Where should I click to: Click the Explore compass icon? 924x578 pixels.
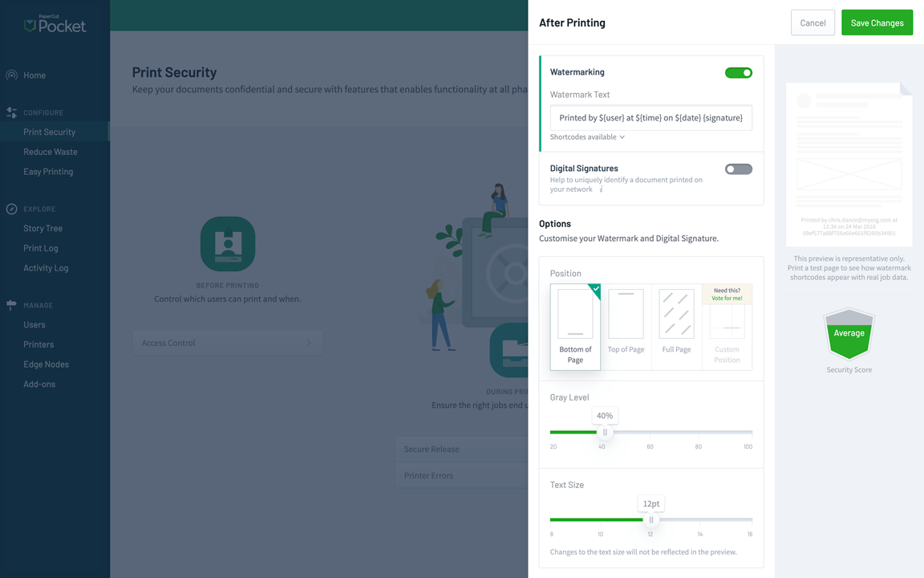12,209
